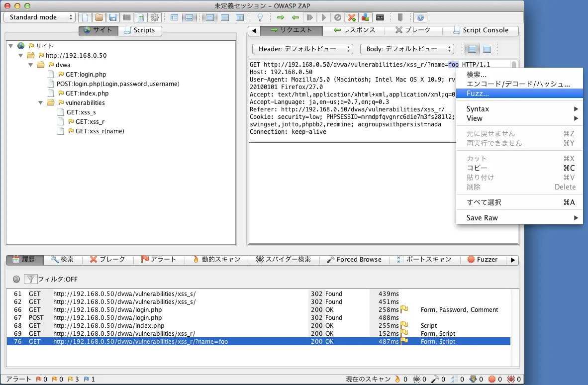The height and width of the screenshot is (385, 588).
Task: Click the history filter funnel icon
Action: point(30,279)
